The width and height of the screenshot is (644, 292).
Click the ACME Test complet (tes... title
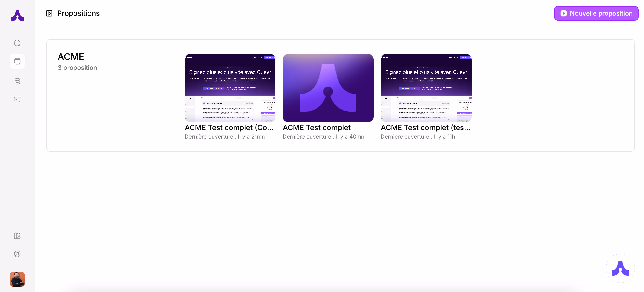[425, 128]
